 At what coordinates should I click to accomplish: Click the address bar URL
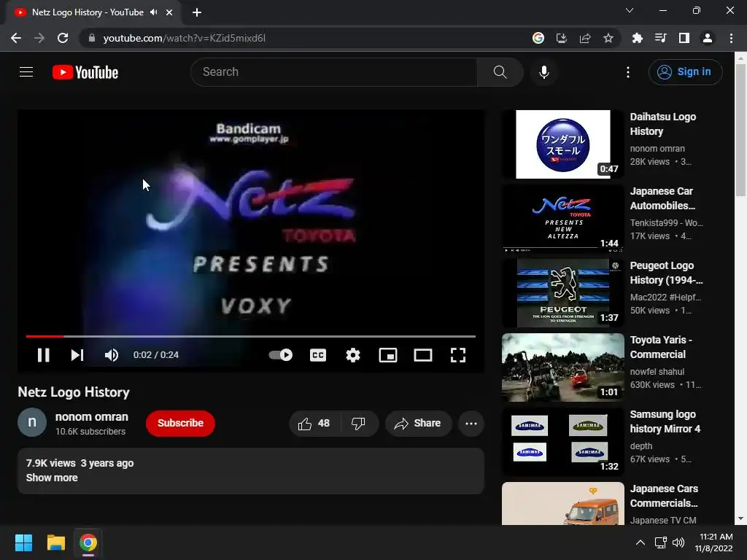184,38
